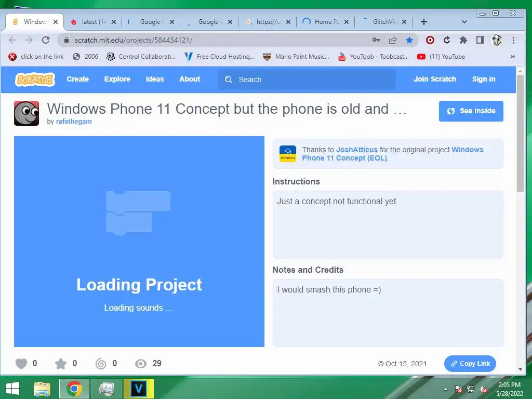
Task: Switch to the GlitchVi tab
Action: tap(383, 22)
